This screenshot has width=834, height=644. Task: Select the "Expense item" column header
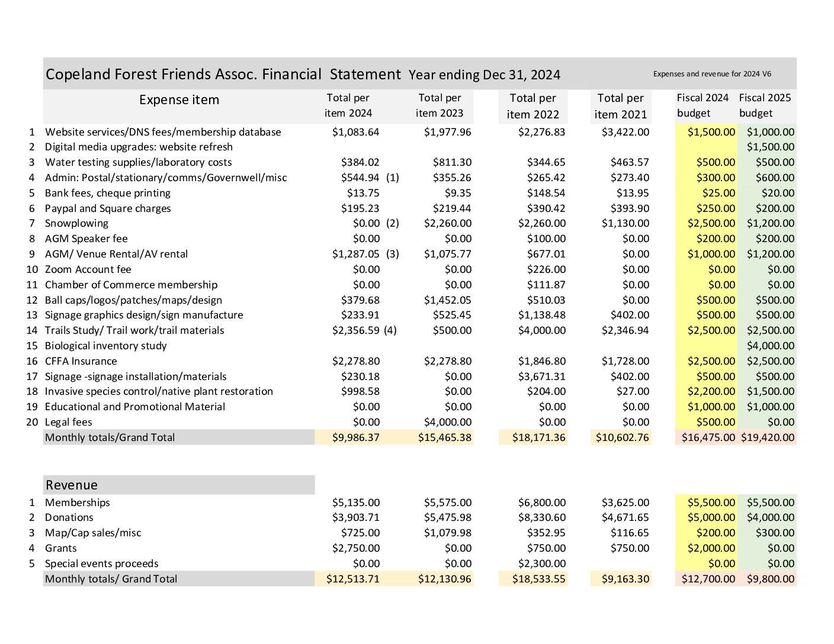click(179, 100)
